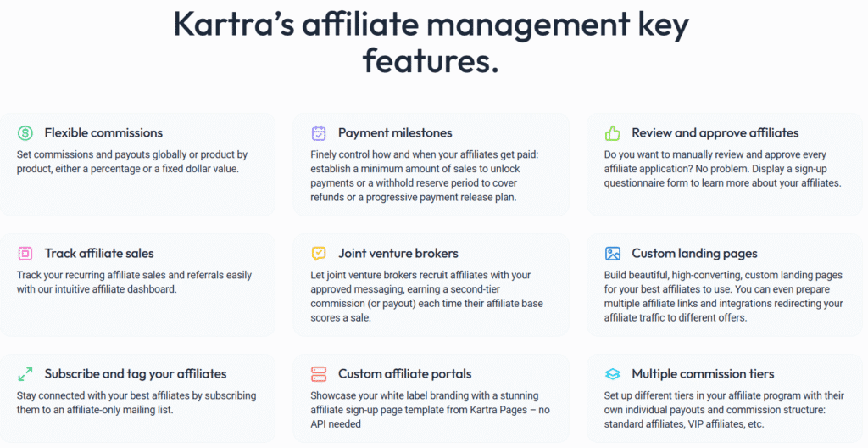Screen dimensions: 868x448
Task: Click the description starting 'Set commissions and payouts globally'
Action: click(131, 162)
